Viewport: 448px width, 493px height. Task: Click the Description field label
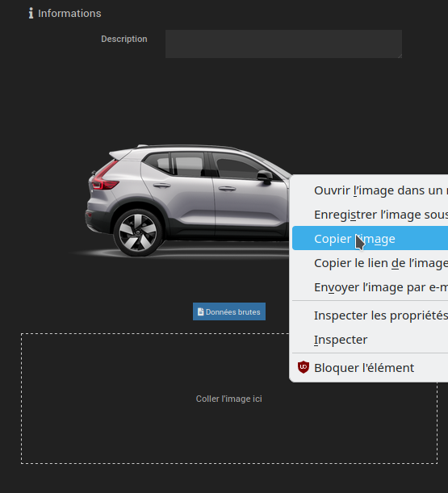124,39
